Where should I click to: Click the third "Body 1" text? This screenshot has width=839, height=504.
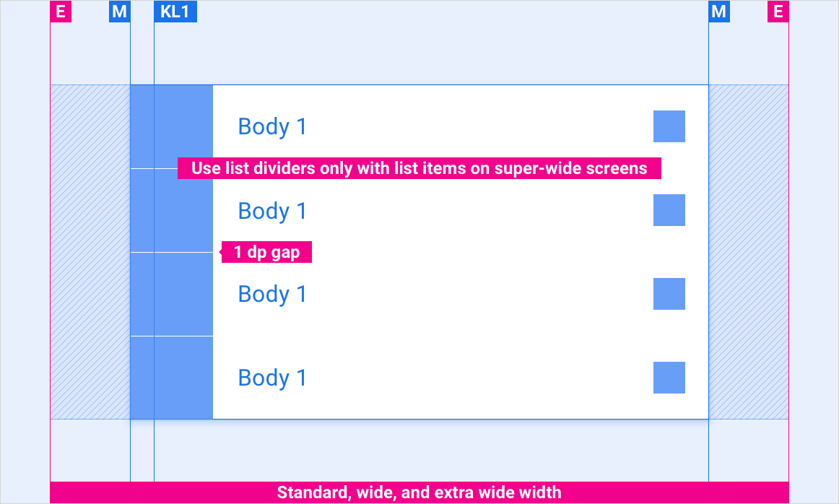272,295
